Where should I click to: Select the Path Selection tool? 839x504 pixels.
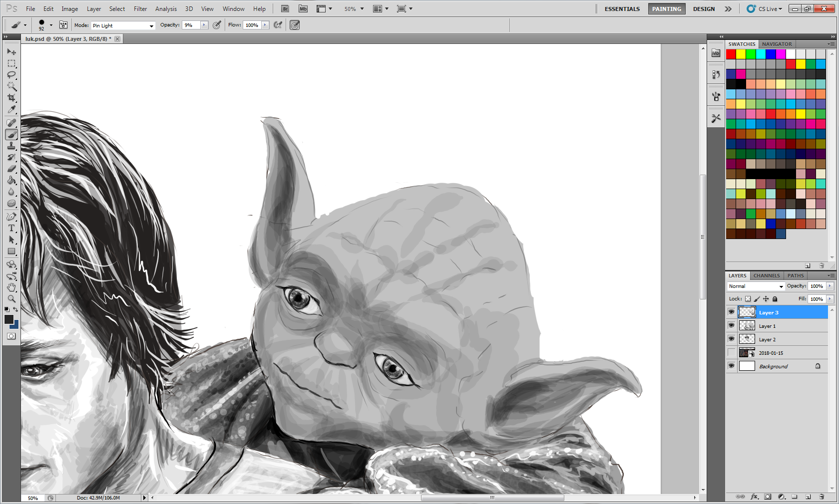[11, 240]
